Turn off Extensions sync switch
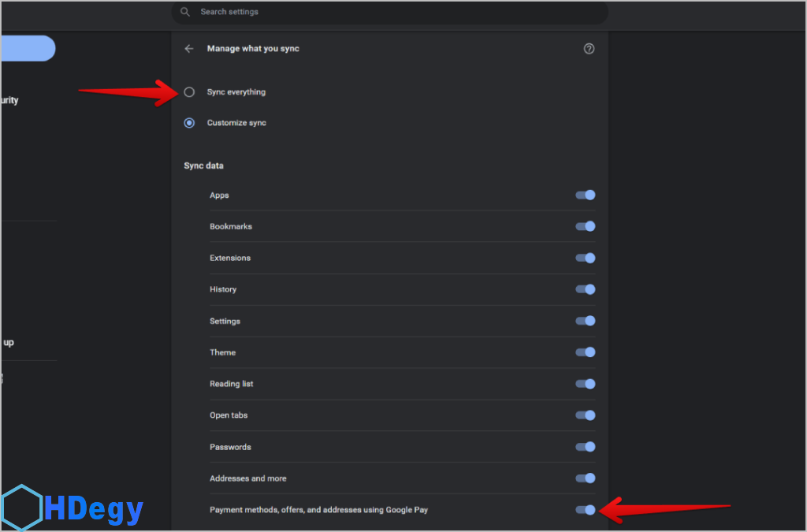 pyautogui.click(x=585, y=259)
